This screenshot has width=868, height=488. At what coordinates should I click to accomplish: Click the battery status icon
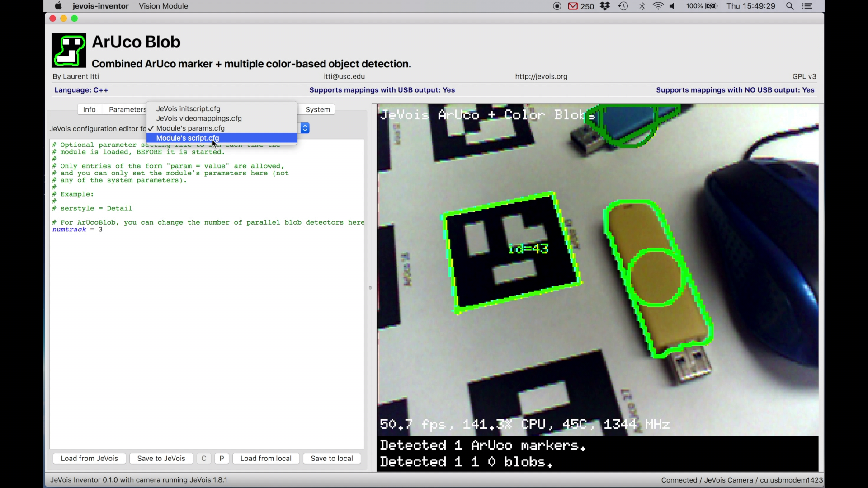(712, 6)
